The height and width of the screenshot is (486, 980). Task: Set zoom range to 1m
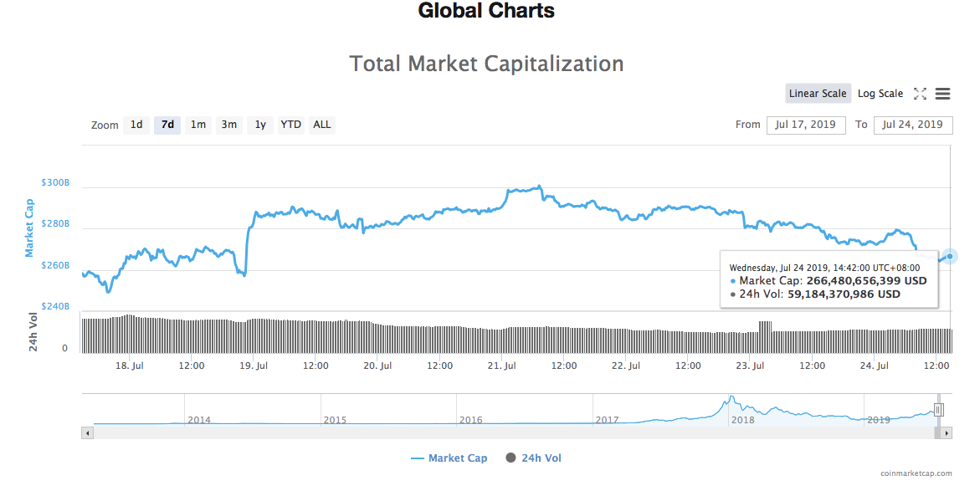(x=198, y=125)
